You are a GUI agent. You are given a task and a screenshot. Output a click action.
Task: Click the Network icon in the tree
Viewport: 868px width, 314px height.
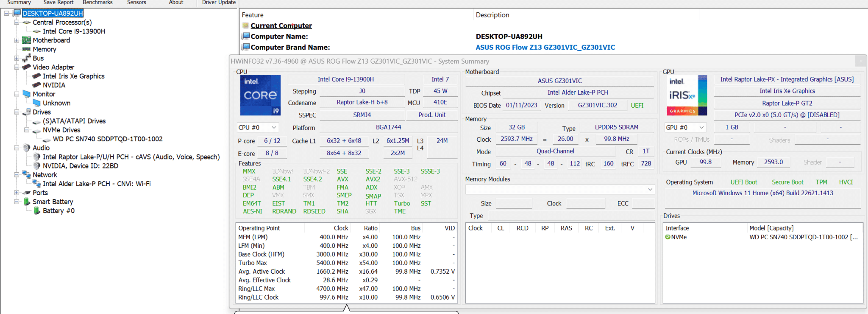[x=27, y=174]
